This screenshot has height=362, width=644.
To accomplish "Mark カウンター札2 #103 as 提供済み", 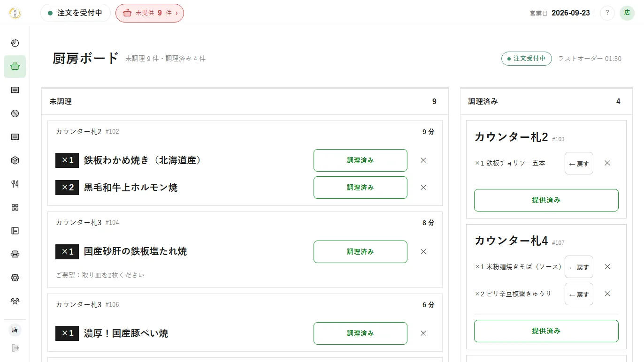I will tap(546, 200).
